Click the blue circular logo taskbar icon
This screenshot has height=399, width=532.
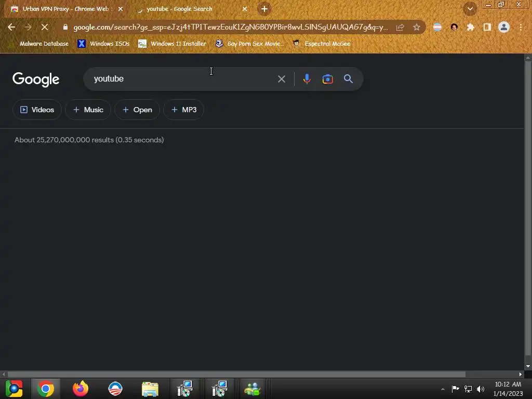pyautogui.click(x=115, y=389)
